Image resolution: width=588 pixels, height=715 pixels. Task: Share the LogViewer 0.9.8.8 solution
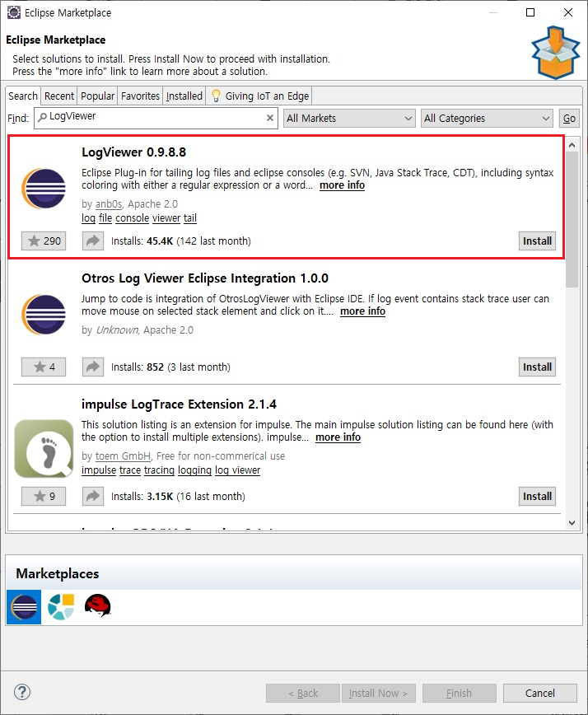(93, 241)
